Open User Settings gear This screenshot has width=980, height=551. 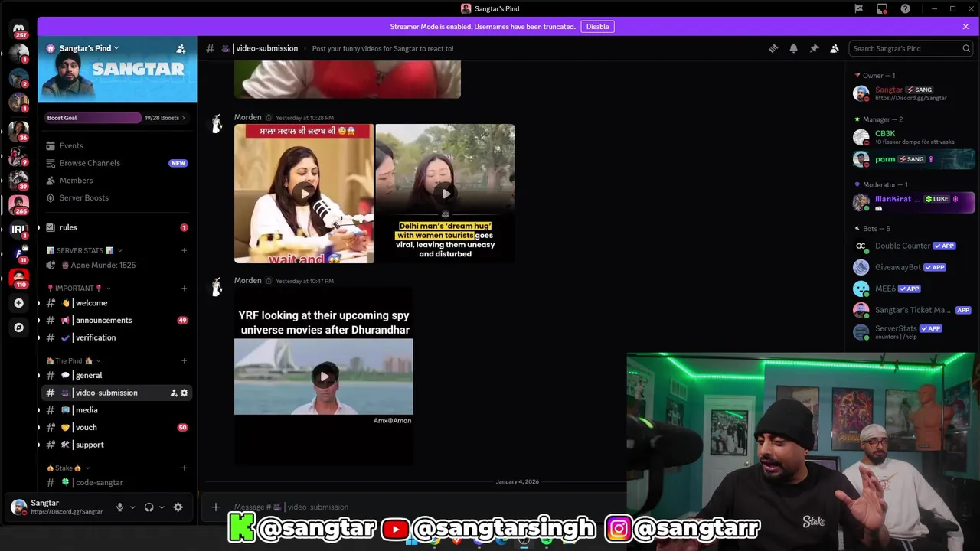178,507
